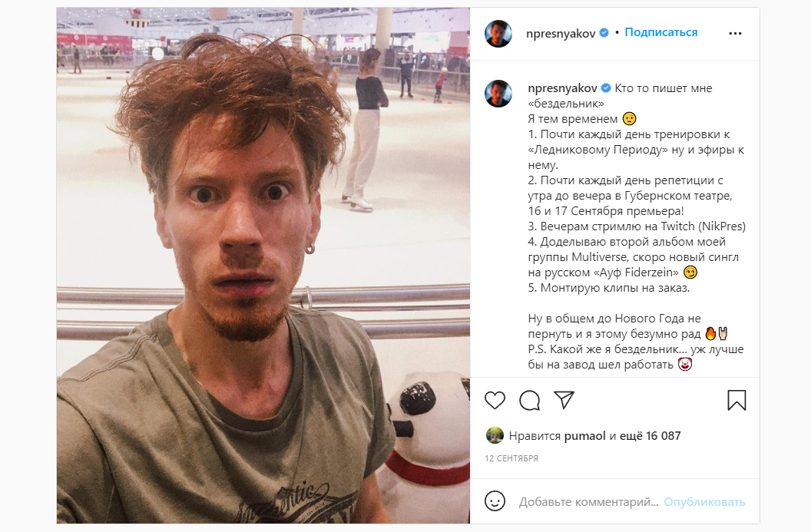
Task: Open comments via speech bubble icon
Action: click(530, 400)
